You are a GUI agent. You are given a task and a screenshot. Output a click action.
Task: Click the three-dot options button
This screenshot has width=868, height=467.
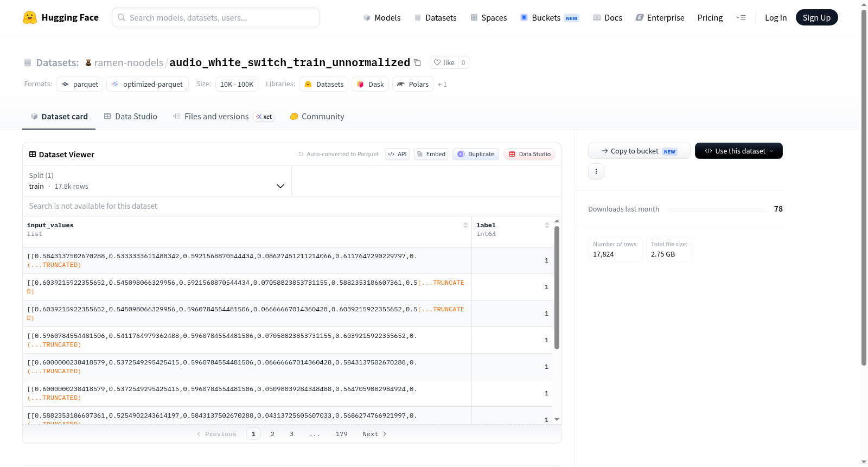click(596, 171)
